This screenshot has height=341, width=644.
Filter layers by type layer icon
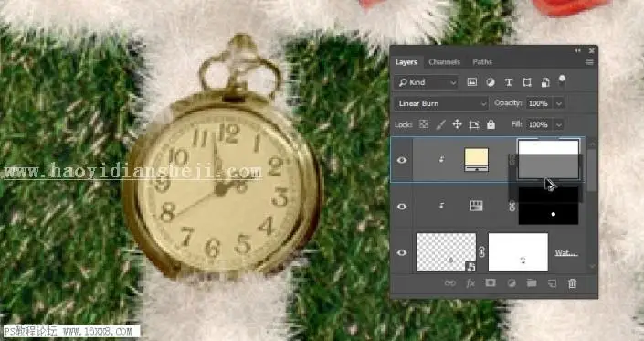(x=509, y=82)
